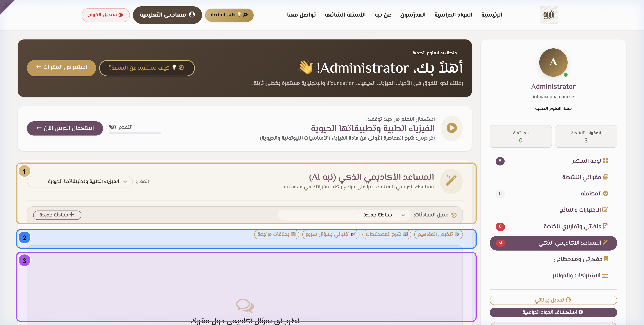Viewport: 644px width, 325px height.
Task: Select عن نبه in the top menu
Action: coord(383,15)
